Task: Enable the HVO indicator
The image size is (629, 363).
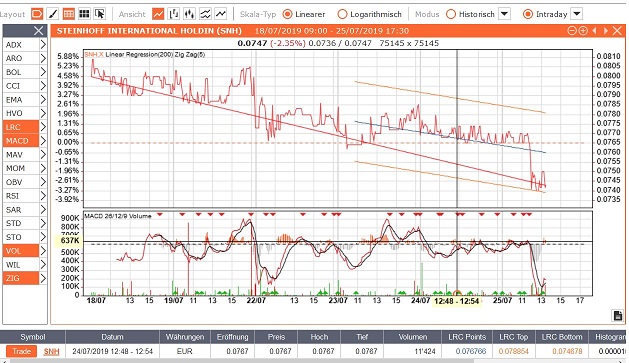Action: [21, 114]
